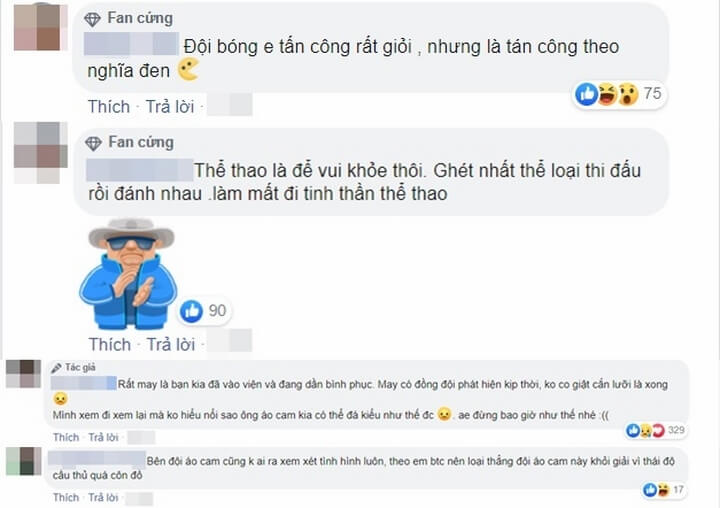720x508 pixels.
Task: Reply to the comment with clapping sticker
Action: (171, 344)
